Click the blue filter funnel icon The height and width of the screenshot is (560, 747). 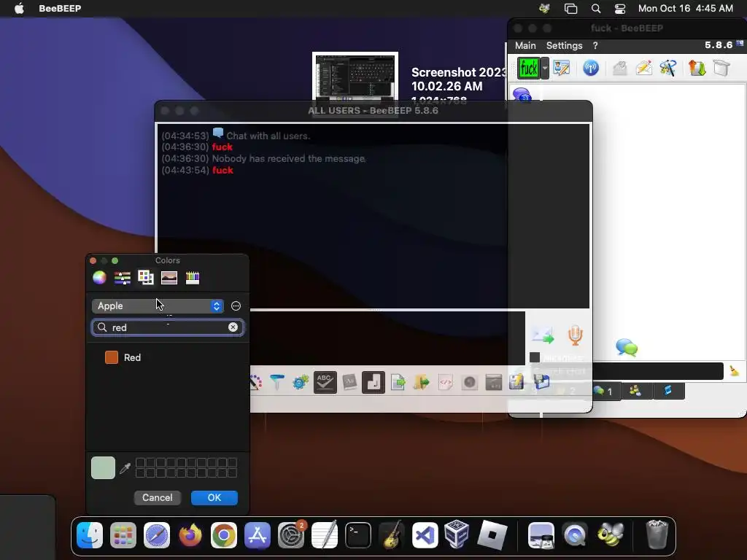(276, 382)
